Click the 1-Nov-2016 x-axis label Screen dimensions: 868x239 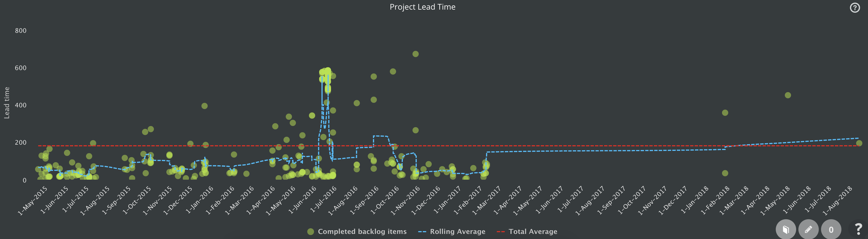click(406, 200)
